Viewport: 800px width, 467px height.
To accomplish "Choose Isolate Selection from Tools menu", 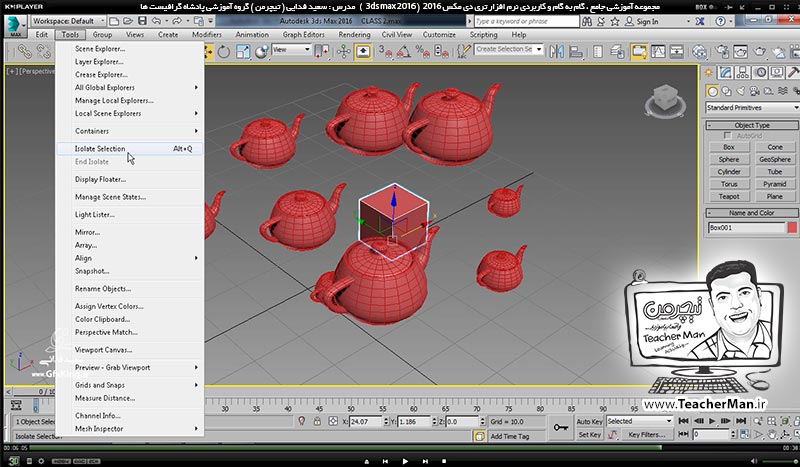I will point(130,149).
